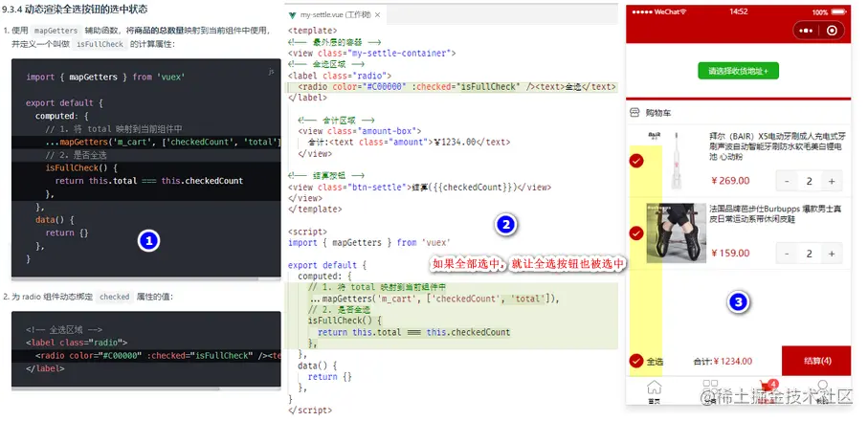Decrease Burbupps shoes quantity with minus
This screenshot has height=421, width=868.
(788, 254)
